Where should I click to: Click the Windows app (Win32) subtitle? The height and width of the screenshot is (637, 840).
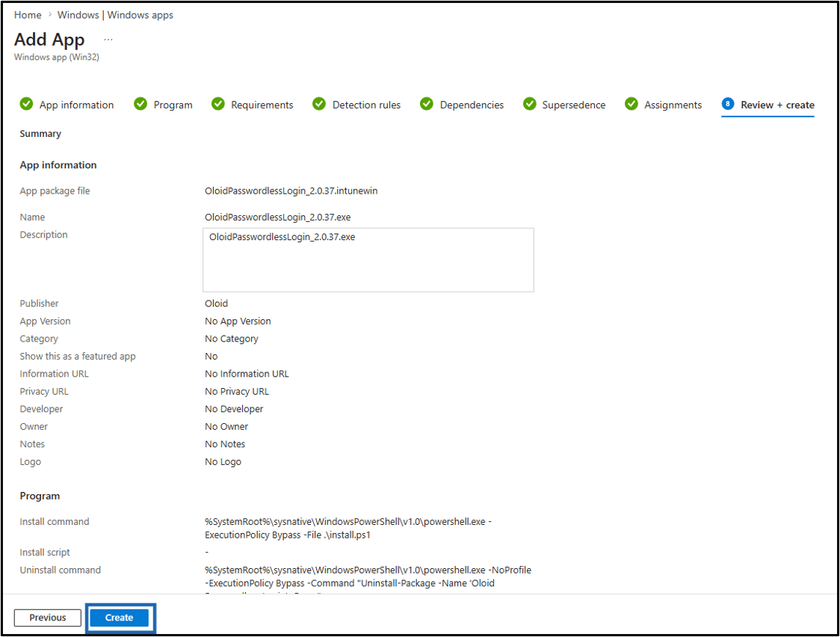tap(57, 57)
